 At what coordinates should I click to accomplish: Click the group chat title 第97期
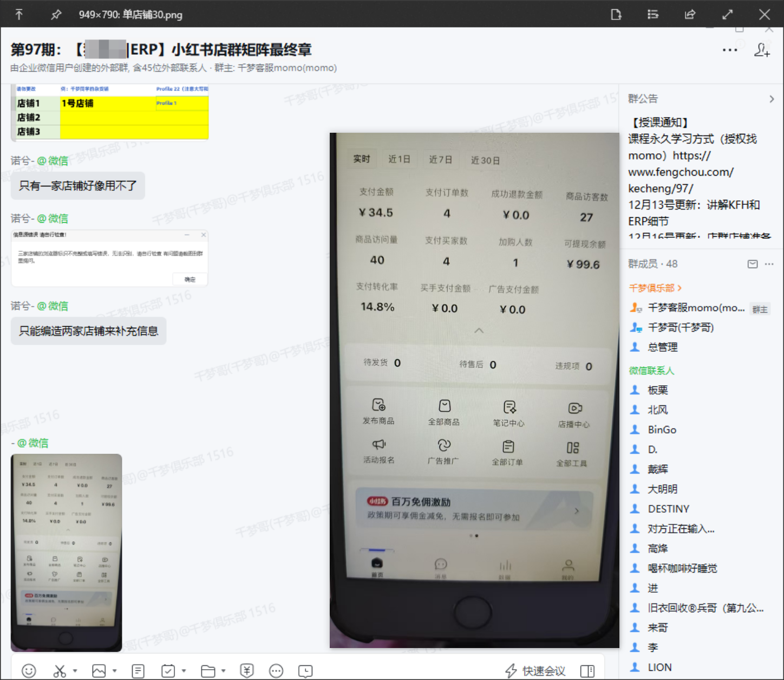point(161,50)
